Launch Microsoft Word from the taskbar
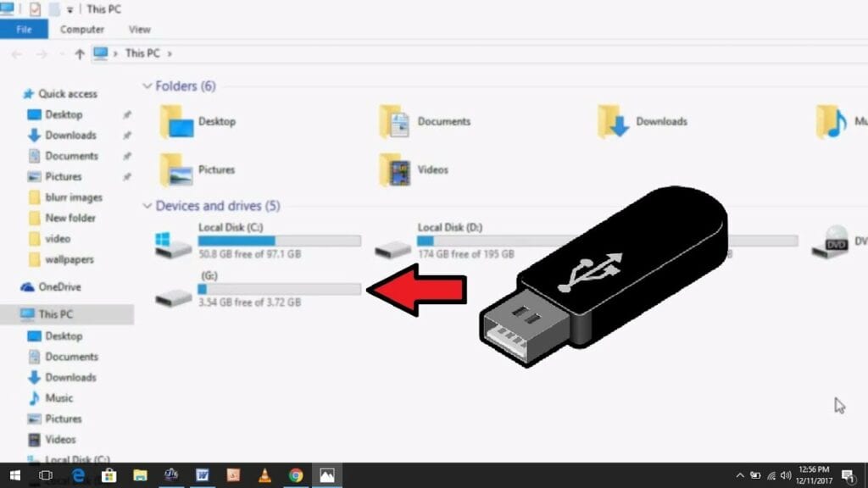Image resolution: width=868 pixels, height=488 pixels. tap(201, 476)
